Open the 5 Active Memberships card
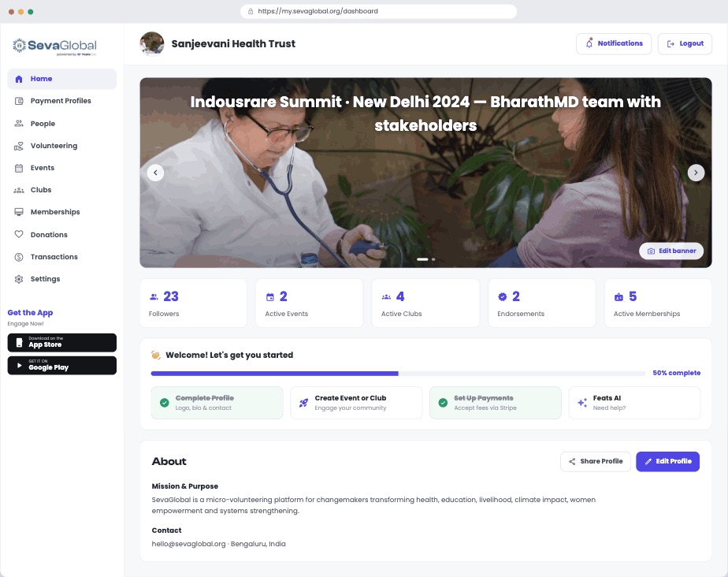 click(x=658, y=303)
